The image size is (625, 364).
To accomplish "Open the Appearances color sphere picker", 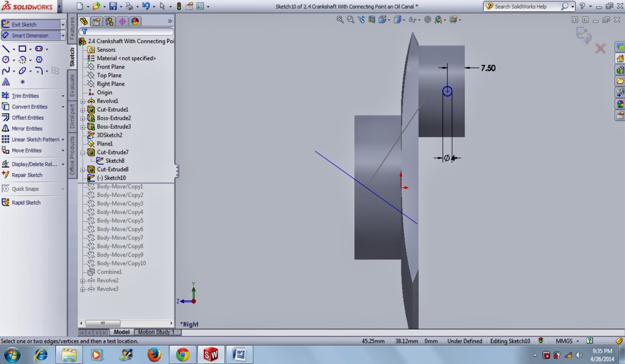I will click(439, 20).
